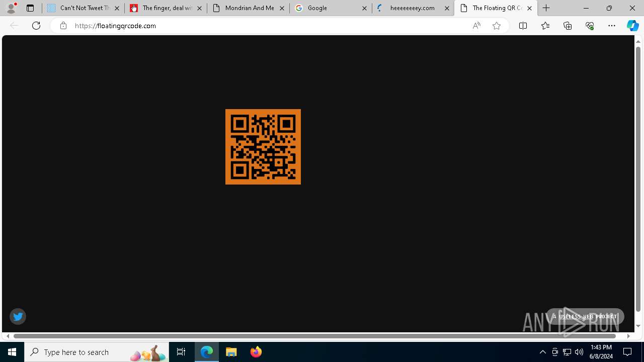
Task: Minimize the Edge browser window
Action: pos(586,8)
